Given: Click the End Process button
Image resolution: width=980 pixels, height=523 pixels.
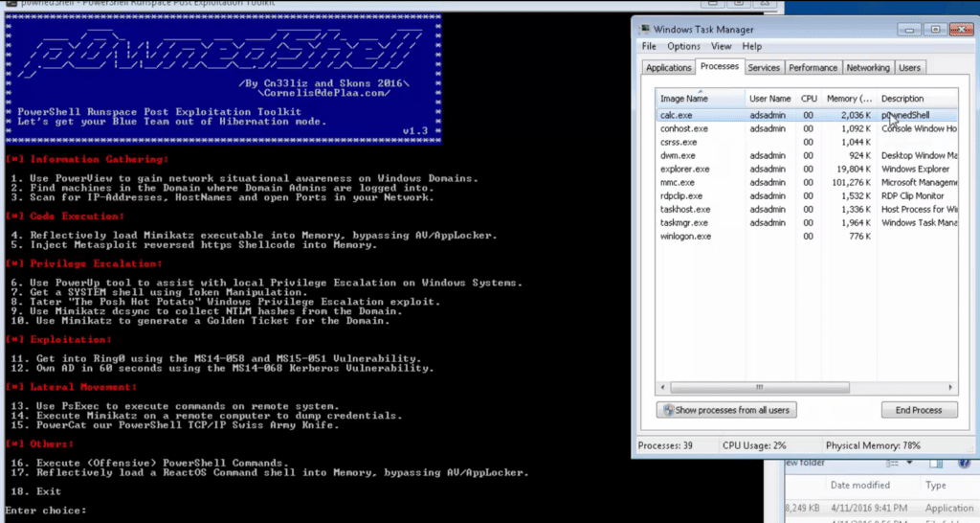Looking at the screenshot, I should (x=919, y=410).
